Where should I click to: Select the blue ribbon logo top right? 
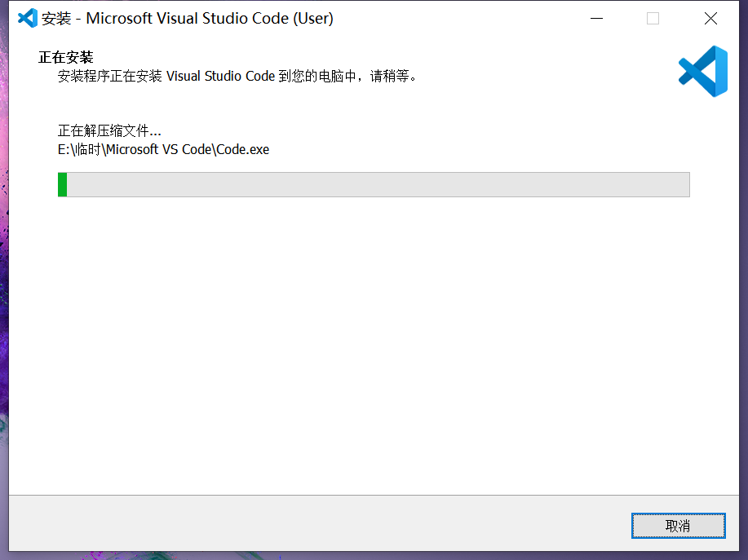click(x=702, y=72)
